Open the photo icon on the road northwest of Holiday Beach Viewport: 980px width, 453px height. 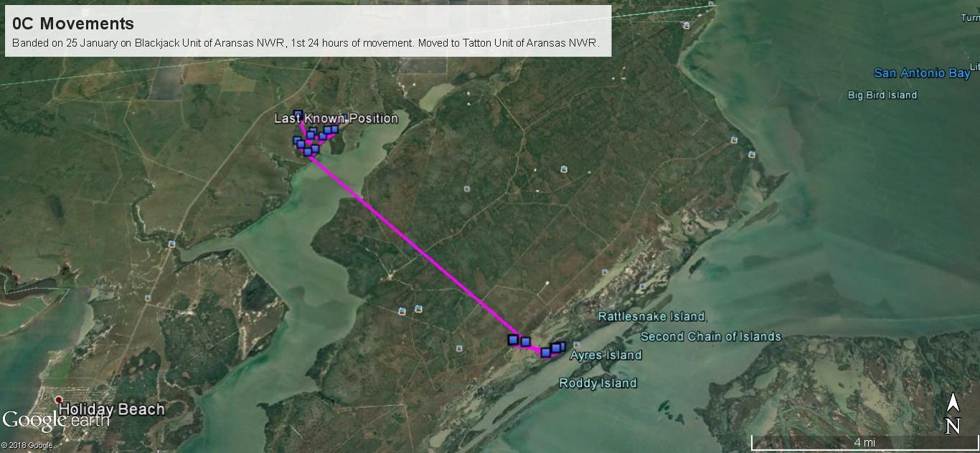147,297
